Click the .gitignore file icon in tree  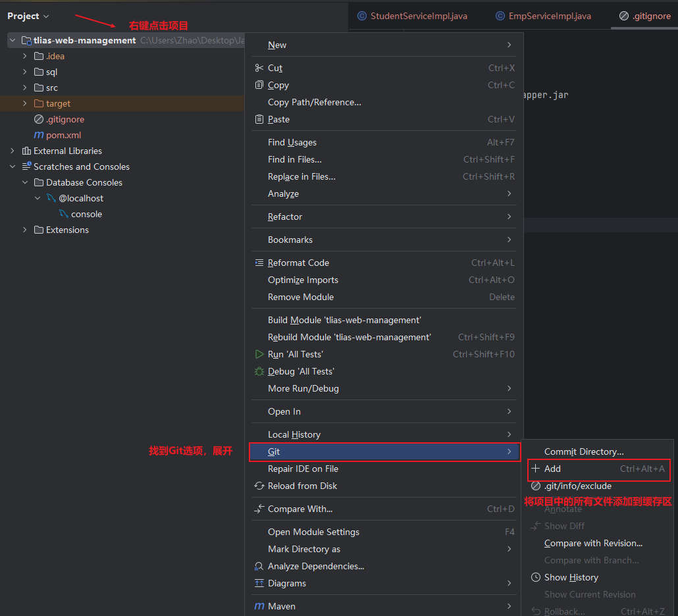click(x=38, y=119)
